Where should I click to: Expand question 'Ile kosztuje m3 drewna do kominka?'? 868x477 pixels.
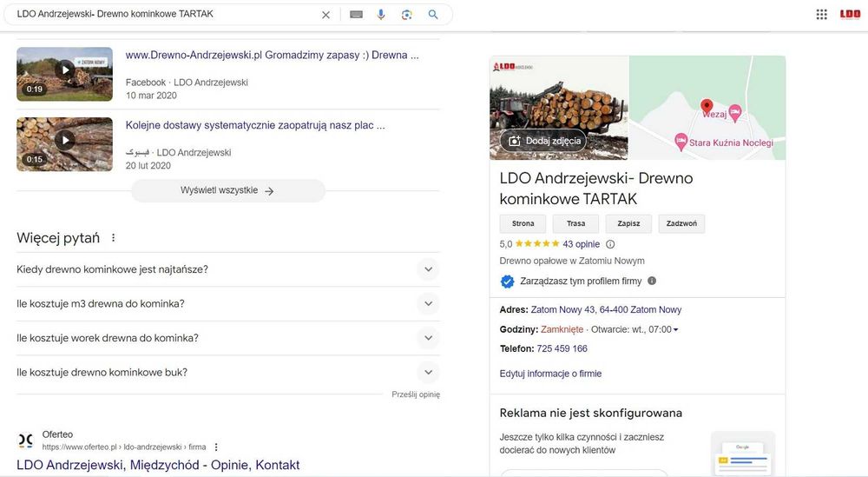[428, 304]
